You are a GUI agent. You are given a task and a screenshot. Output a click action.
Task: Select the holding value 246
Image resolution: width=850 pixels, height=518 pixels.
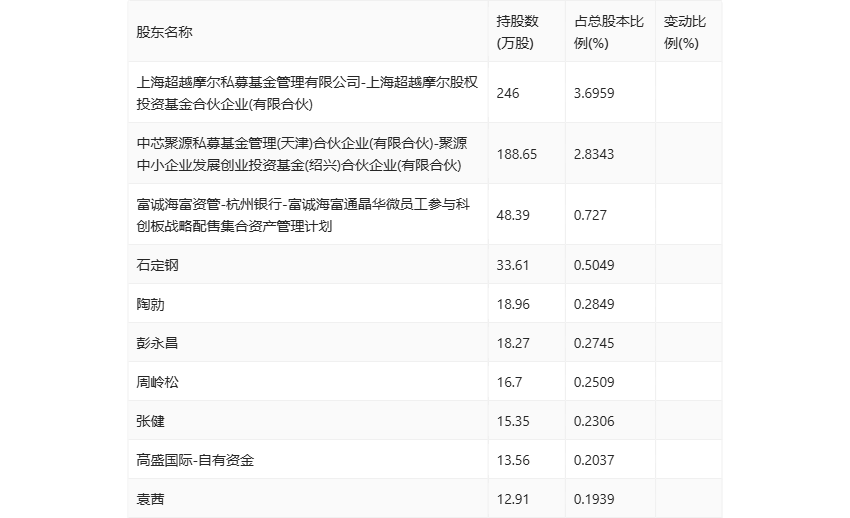tap(508, 93)
